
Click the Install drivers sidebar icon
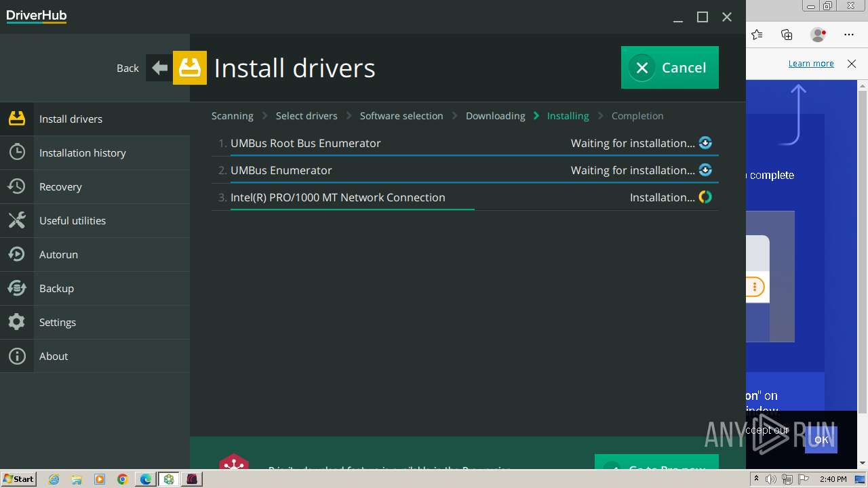pyautogui.click(x=17, y=119)
